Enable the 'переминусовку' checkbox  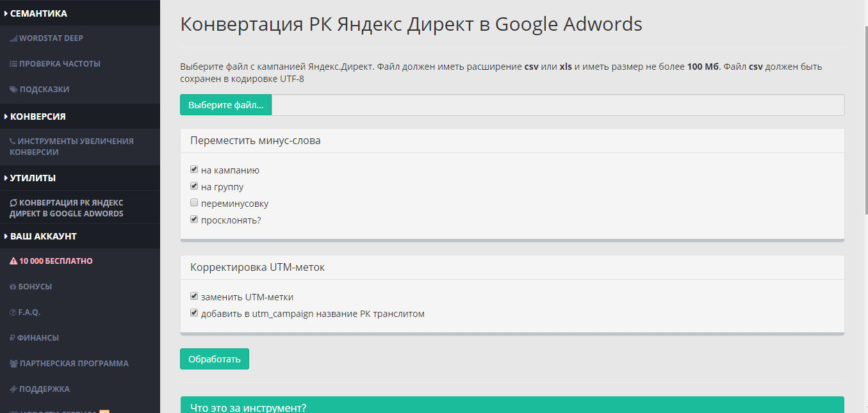click(x=194, y=204)
